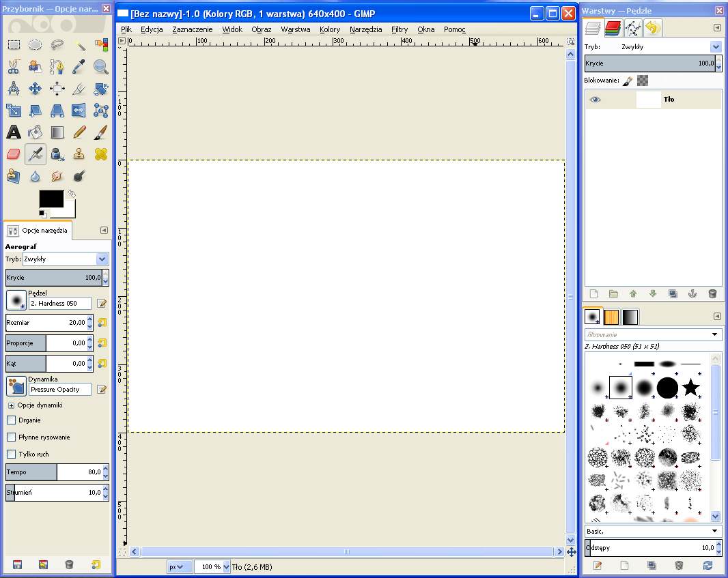Choose the Zoom magnifier tool
This screenshot has width=728, height=578.
pos(101,67)
